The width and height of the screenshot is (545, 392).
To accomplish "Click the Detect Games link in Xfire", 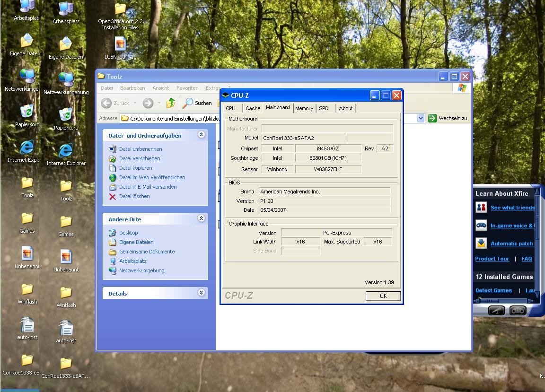I will tap(493, 290).
